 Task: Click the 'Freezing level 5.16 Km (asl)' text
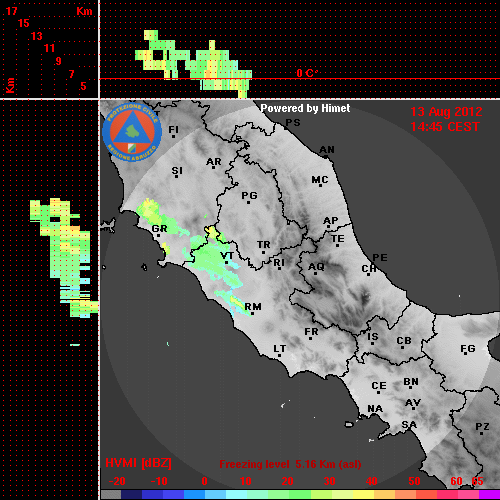click(x=290, y=464)
